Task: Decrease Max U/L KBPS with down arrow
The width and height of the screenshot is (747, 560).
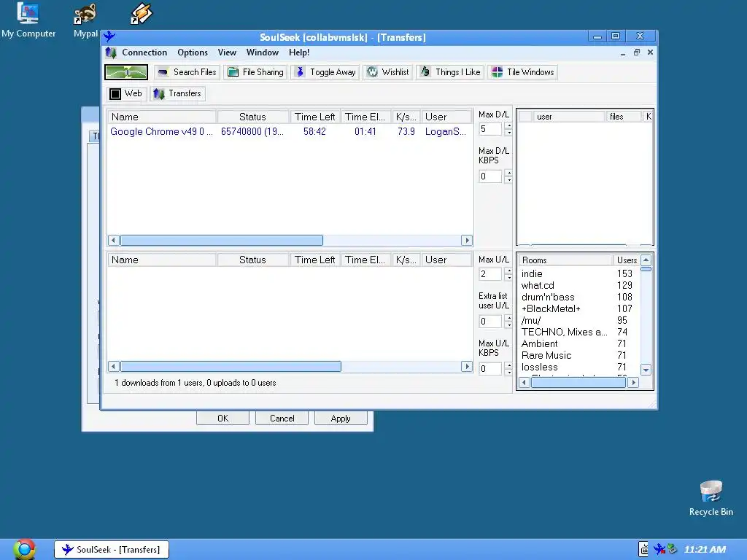Action: pos(508,372)
